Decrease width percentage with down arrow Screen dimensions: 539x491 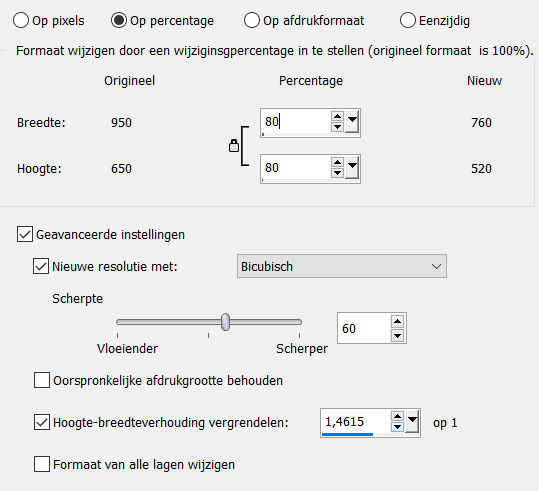tap(337, 127)
